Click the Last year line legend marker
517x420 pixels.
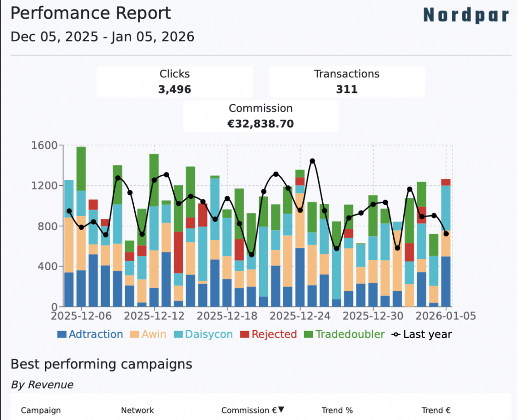click(x=397, y=334)
